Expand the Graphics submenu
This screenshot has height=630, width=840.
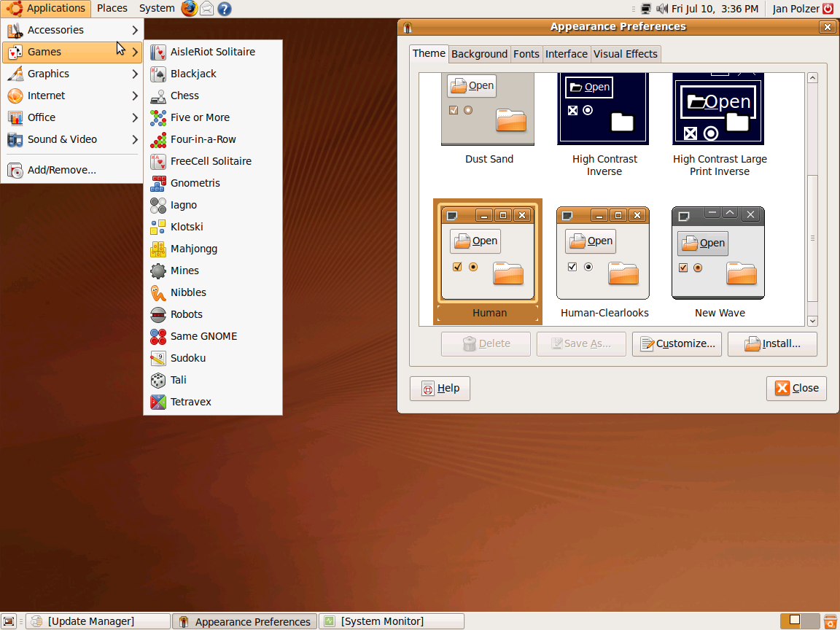pyautogui.click(x=71, y=74)
